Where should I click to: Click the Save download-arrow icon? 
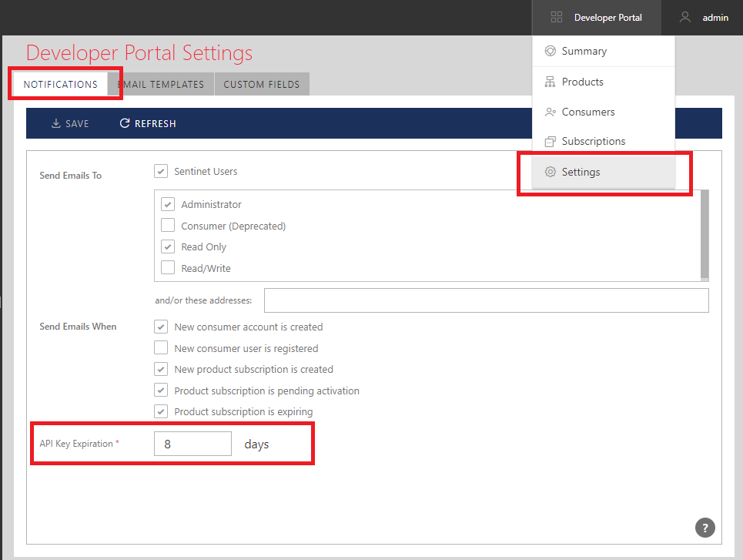pos(55,123)
